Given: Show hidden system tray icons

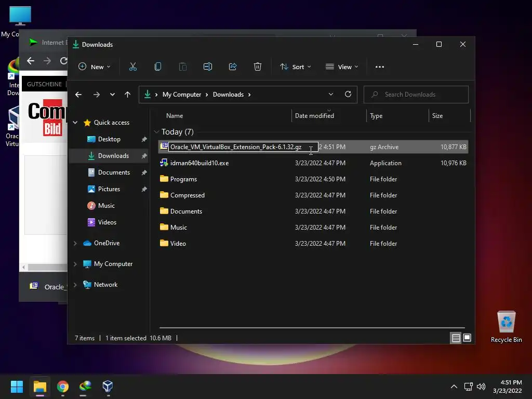Looking at the screenshot, I should click(454, 387).
